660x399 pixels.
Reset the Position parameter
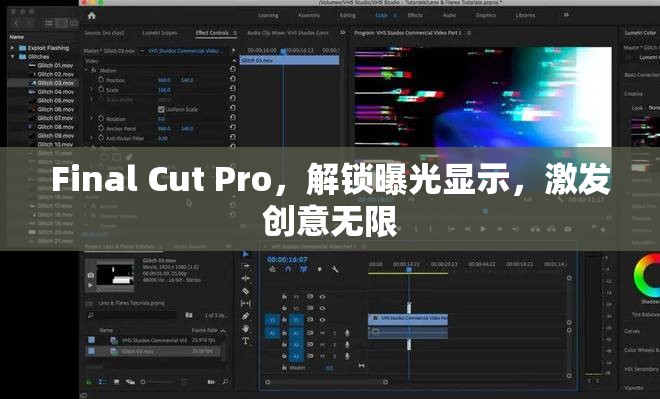coord(233,79)
